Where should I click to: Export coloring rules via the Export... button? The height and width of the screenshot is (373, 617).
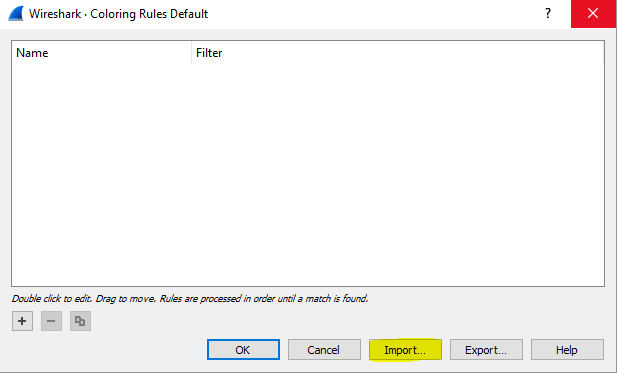(486, 350)
